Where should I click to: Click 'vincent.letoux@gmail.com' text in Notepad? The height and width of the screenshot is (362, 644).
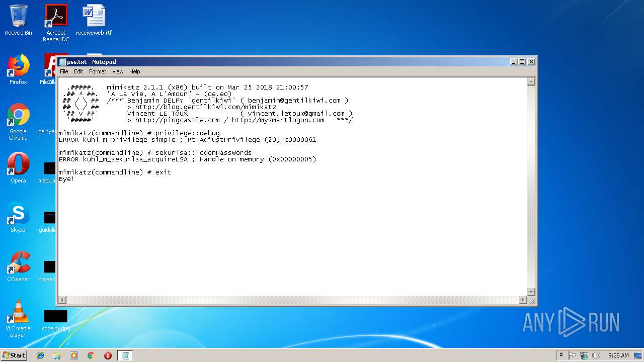pyautogui.click(x=296, y=114)
